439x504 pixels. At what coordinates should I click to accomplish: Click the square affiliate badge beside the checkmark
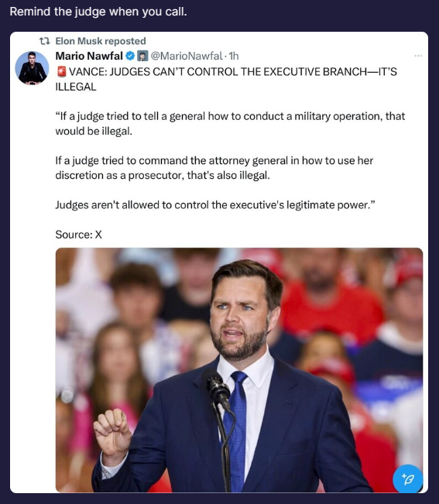coord(142,57)
